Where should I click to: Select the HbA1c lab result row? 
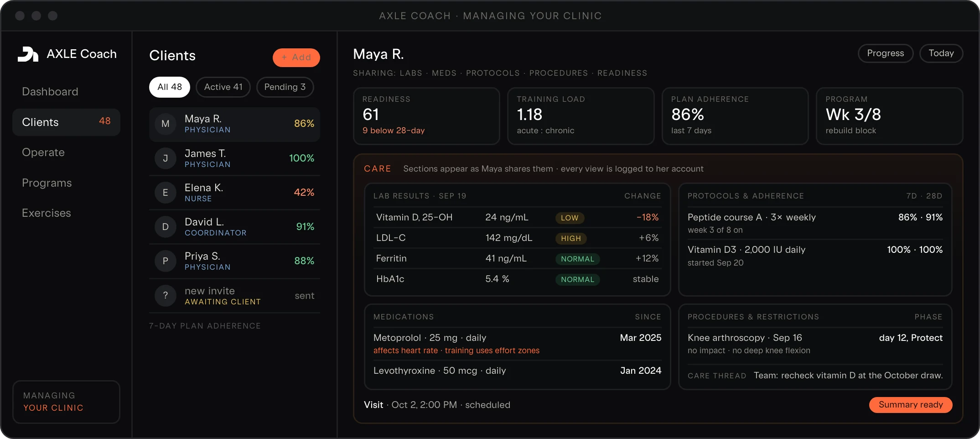click(x=517, y=279)
